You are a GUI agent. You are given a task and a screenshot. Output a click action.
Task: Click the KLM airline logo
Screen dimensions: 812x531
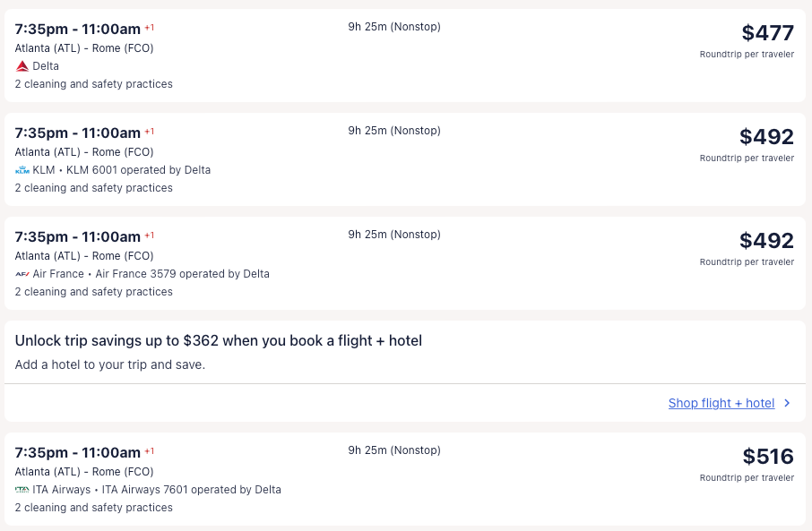pyautogui.click(x=22, y=170)
